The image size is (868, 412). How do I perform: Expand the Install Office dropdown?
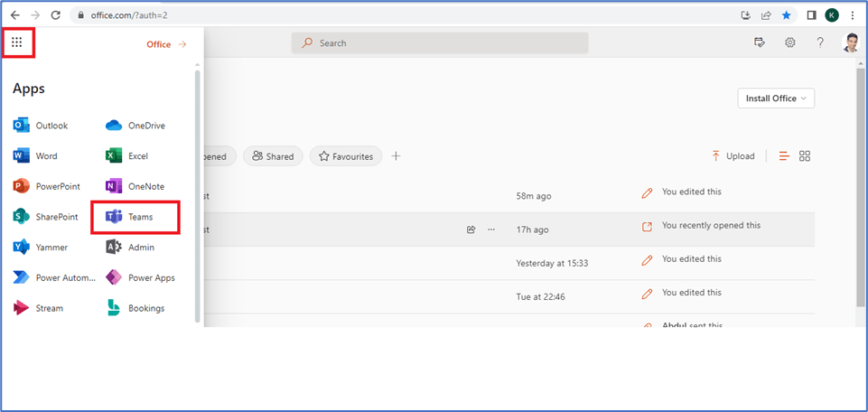[776, 98]
